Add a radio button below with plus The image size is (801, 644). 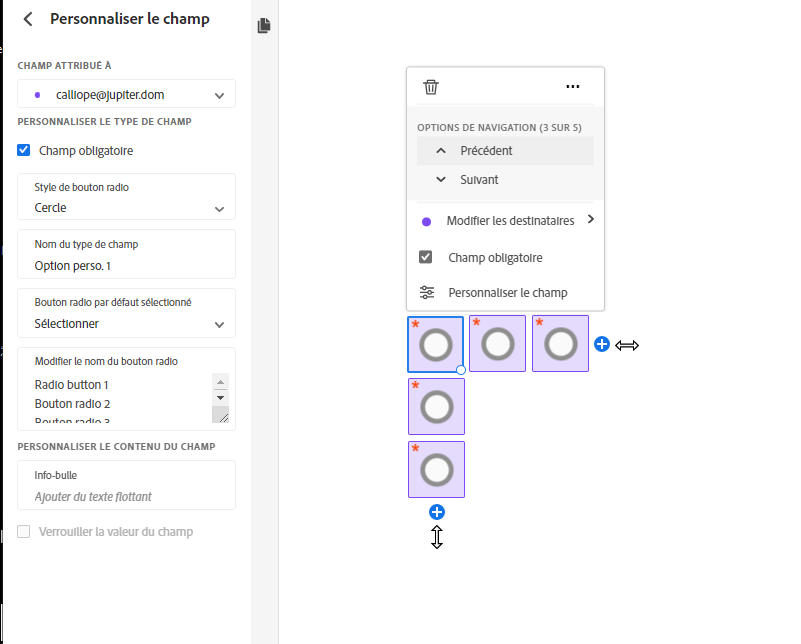pos(437,512)
